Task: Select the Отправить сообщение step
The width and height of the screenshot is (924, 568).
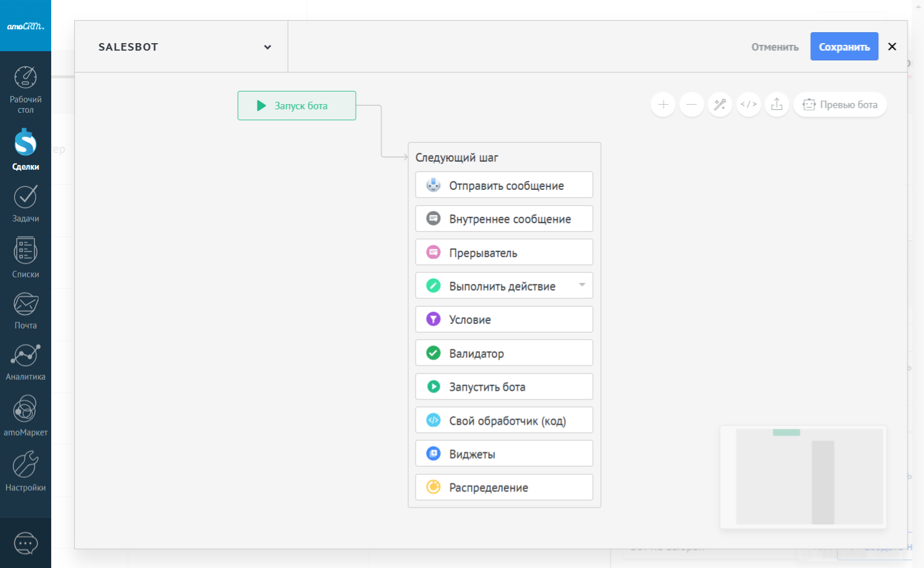Action: [x=504, y=185]
